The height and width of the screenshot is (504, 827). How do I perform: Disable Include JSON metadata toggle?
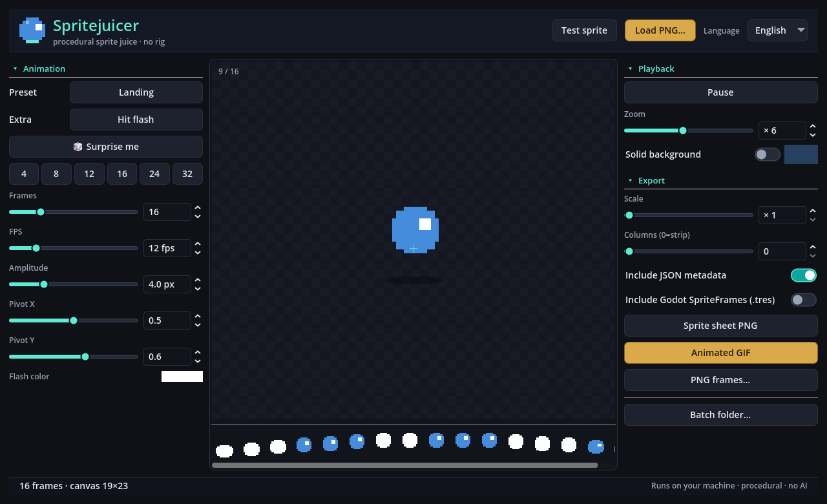coord(804,275)
